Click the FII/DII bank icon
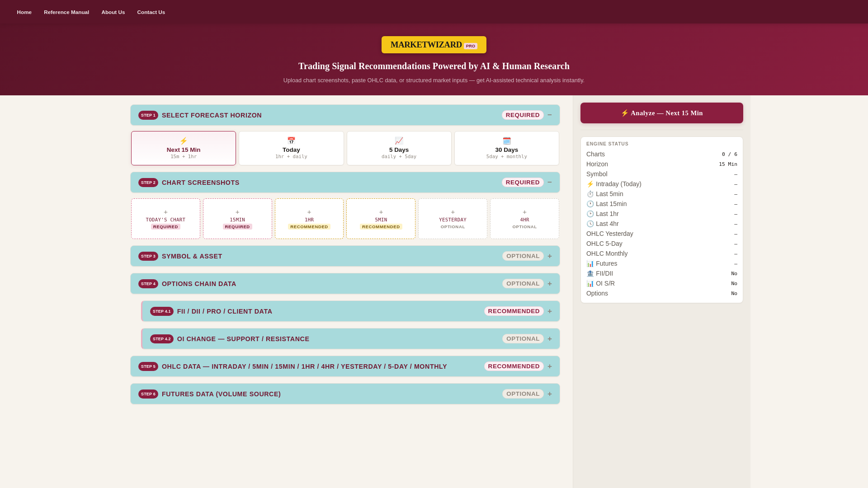The height and width of the screenshot is (488, 868). (x=590, y=273)
